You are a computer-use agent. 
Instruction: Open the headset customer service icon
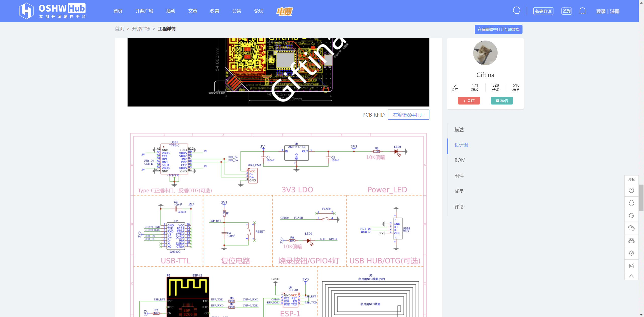(631, 216)
